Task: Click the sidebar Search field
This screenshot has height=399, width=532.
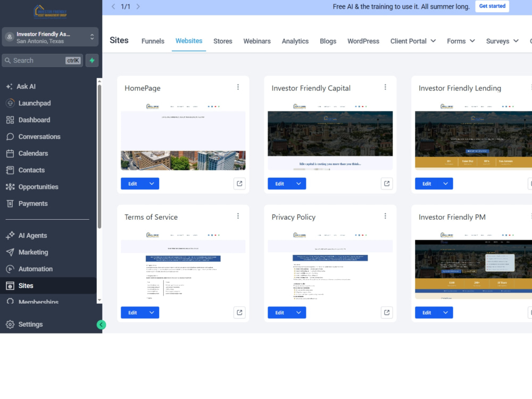Action: [43, 61]
